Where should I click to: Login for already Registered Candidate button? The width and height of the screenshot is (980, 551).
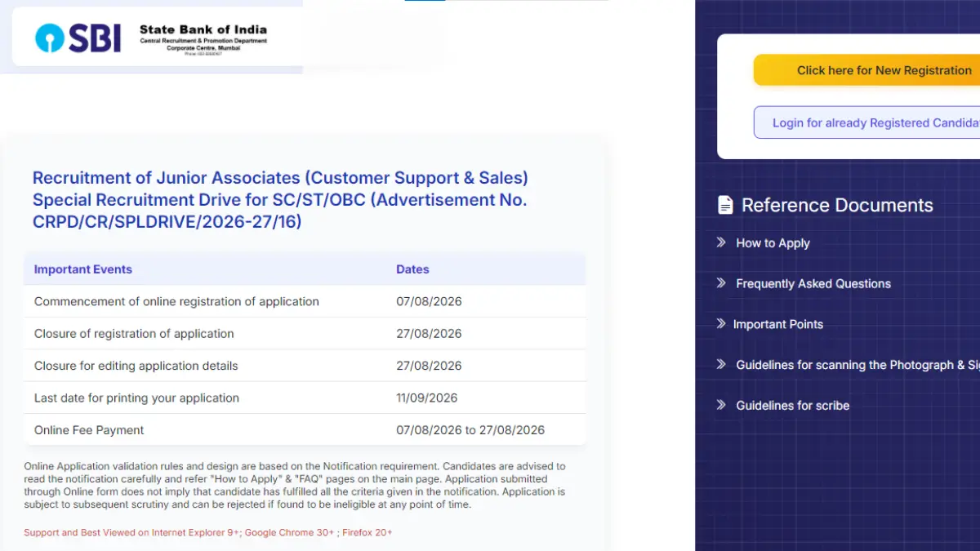click(866, 122)
